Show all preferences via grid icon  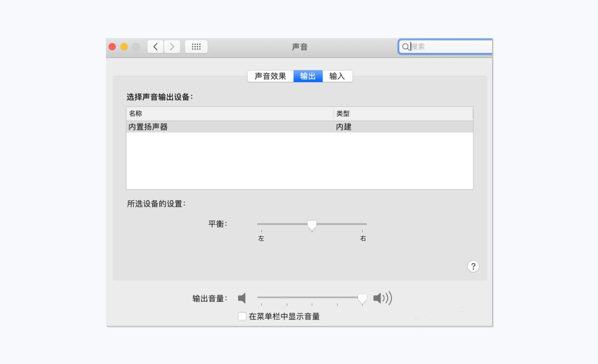(196, 47)
